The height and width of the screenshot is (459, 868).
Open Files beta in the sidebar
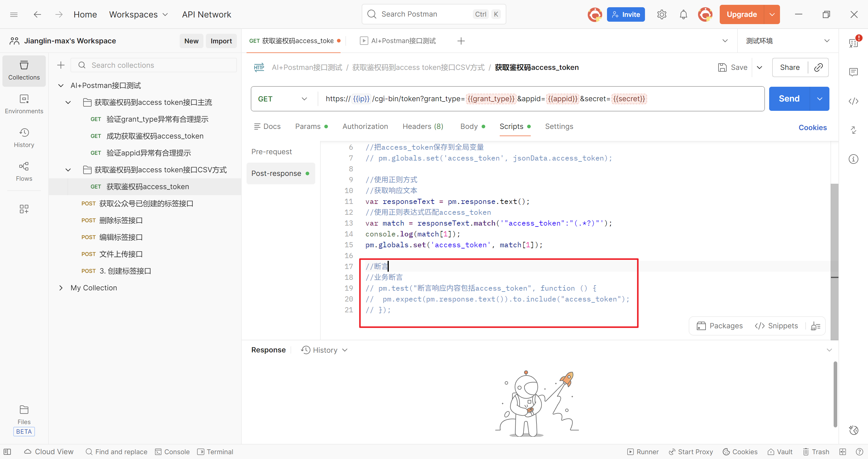pos(24,420)
